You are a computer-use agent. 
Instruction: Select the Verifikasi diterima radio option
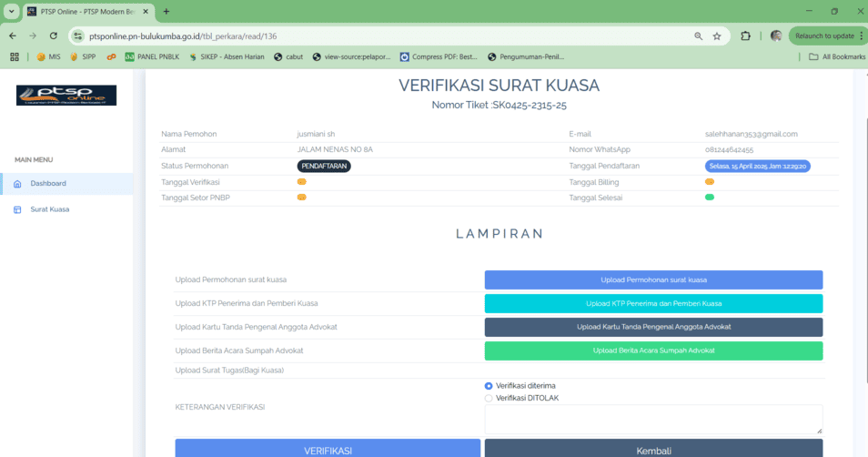(489, 386)
